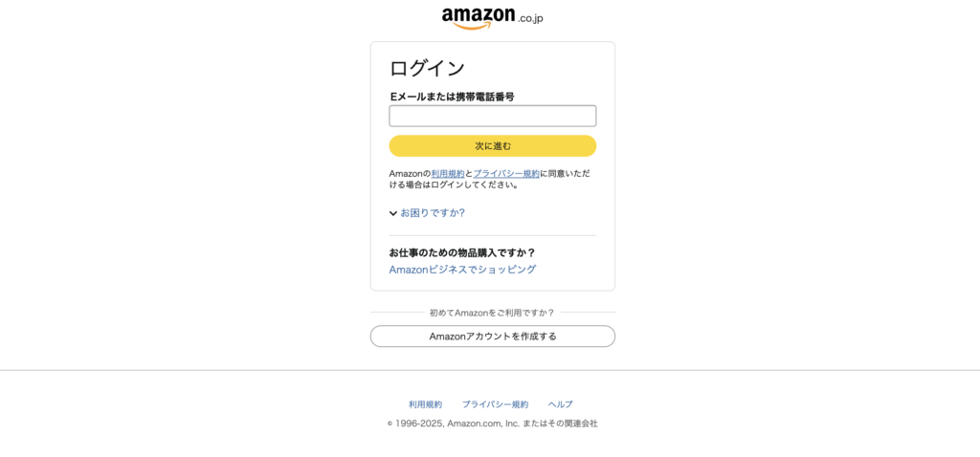This screenshot has height=457, width=980.
Task: Click the ログイン heading
Action: [427, 68]
